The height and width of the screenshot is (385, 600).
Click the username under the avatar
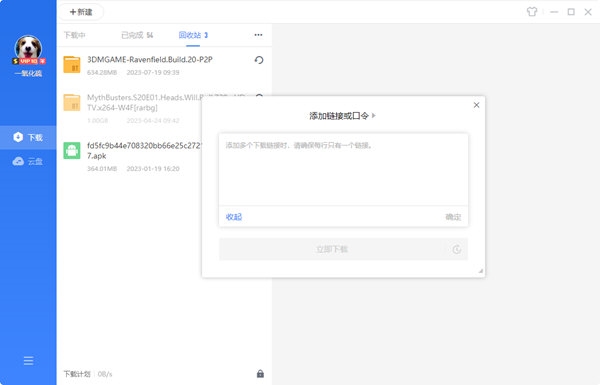[x=28, y=73]
